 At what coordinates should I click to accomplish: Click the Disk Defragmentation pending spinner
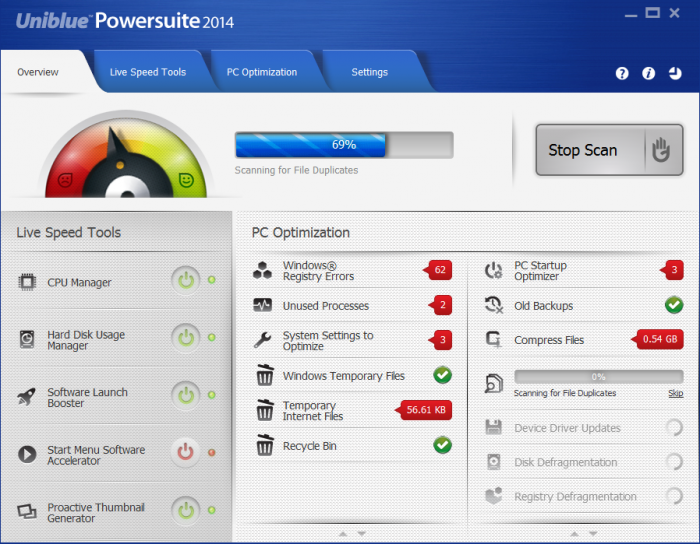point(674,462)
